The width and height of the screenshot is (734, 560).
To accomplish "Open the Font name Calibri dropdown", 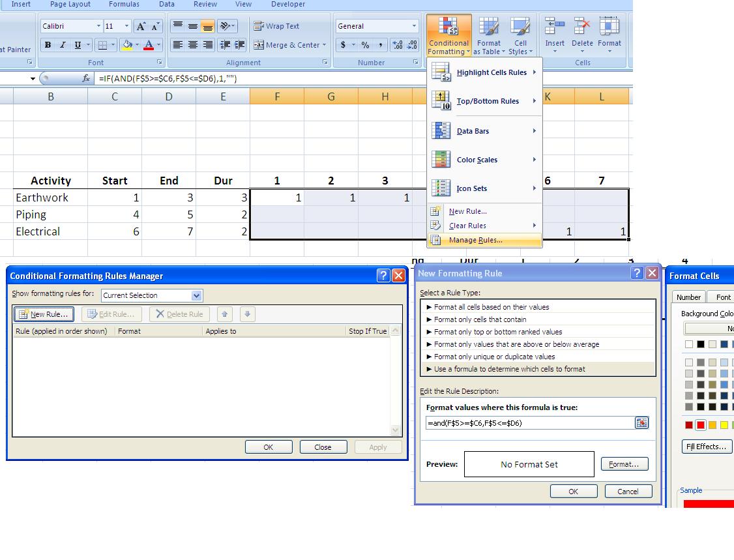I will pyautogui.click(x=98, y=26).
